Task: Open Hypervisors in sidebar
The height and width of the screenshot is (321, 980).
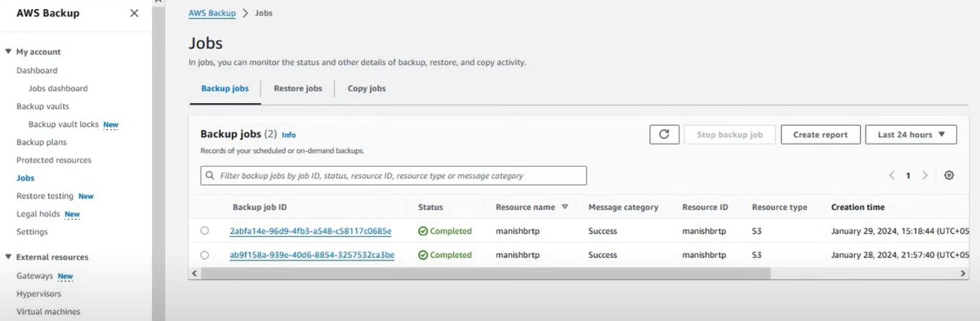Action: pos(39,294)
